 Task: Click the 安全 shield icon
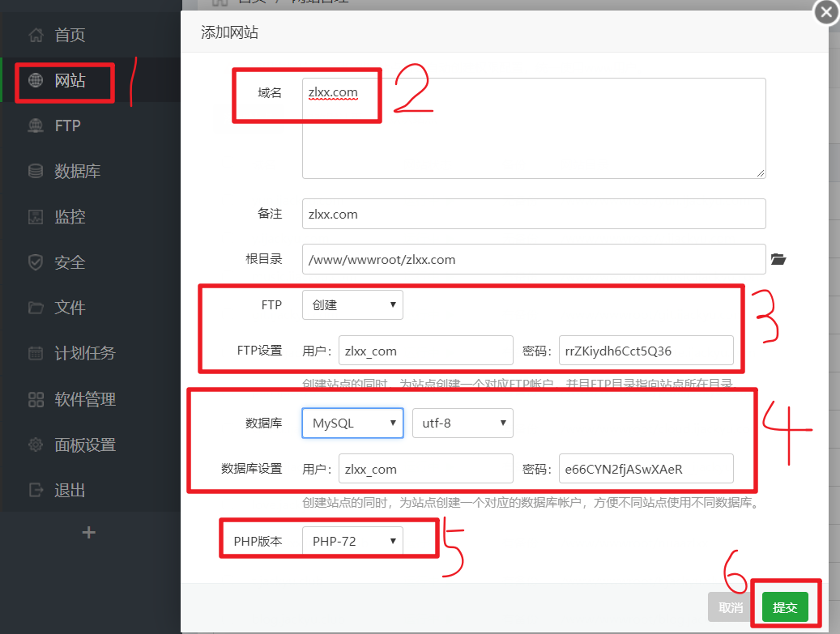tap(35, 262)
